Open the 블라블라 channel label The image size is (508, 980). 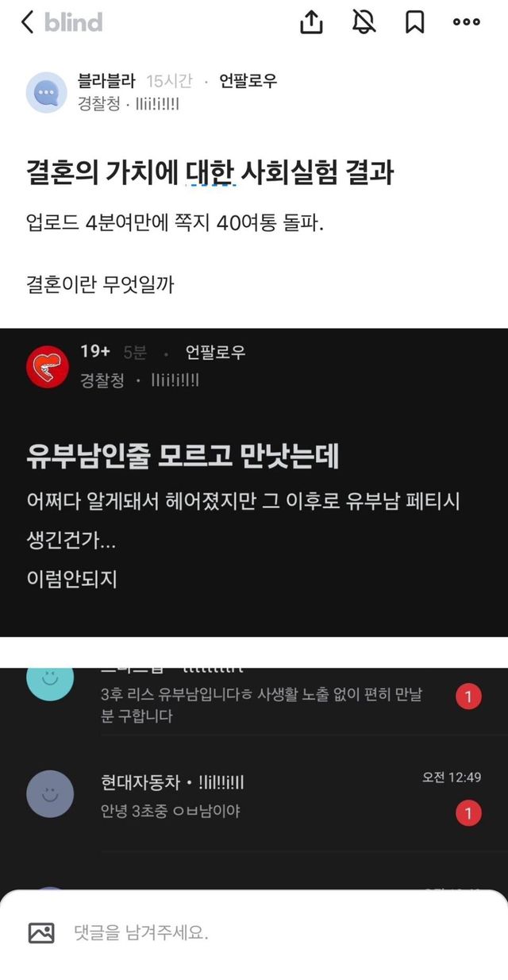106,81
